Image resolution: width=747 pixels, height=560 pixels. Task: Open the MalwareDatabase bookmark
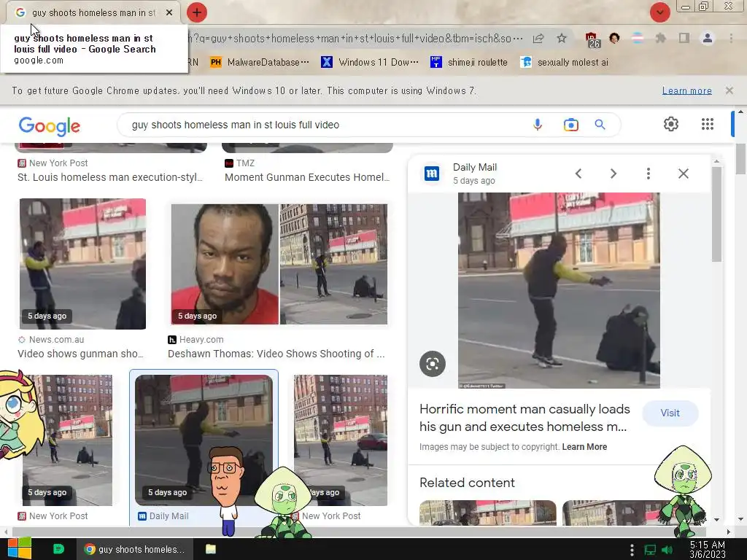coord(260,63)
